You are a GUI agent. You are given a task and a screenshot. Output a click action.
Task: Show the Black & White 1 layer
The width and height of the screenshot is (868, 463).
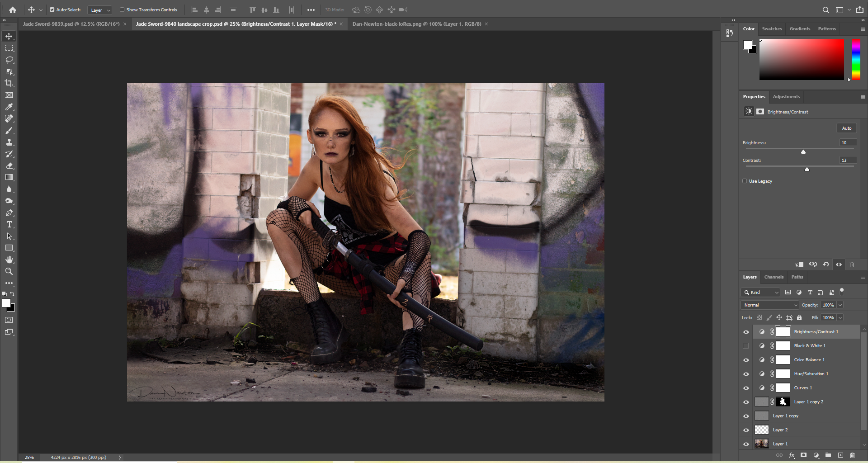(746, 346)
